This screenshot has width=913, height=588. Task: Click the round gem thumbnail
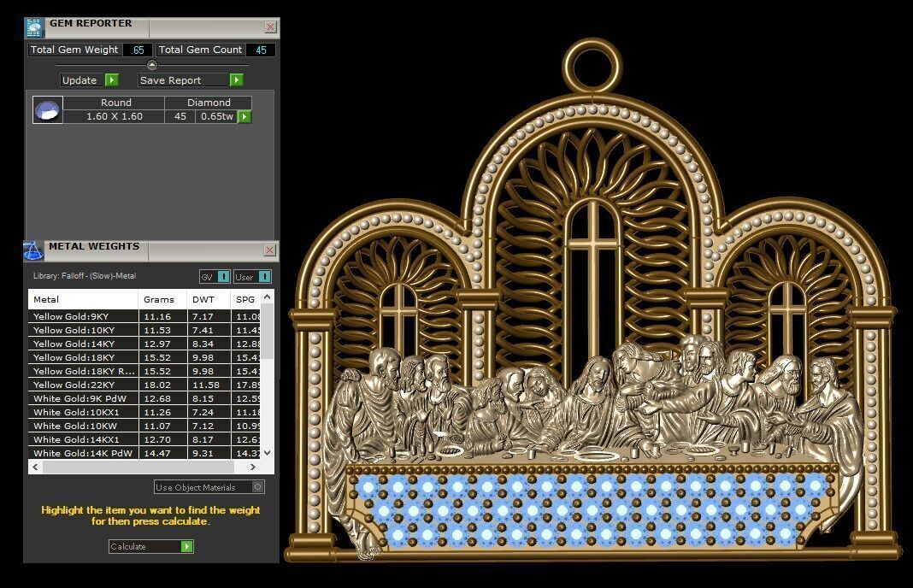tap(48, 109)
